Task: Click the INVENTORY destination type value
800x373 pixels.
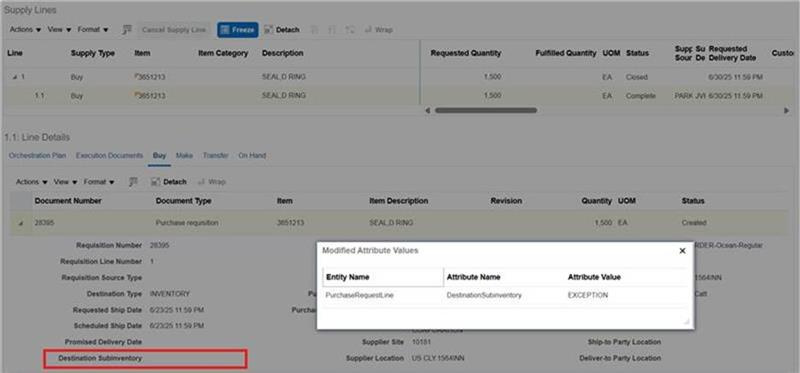Action: point(169,294)
